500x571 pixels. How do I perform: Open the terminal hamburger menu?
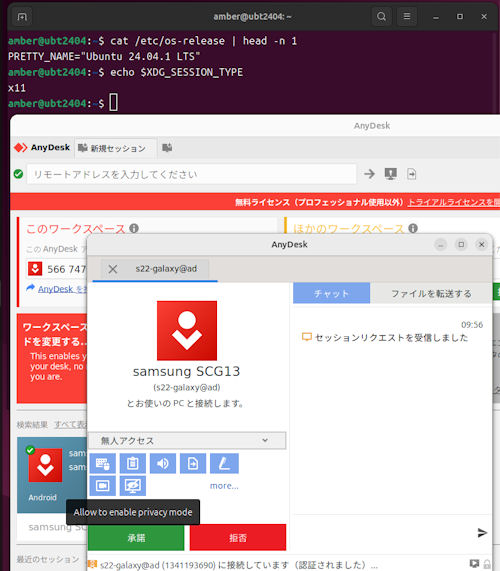[407, 16]
